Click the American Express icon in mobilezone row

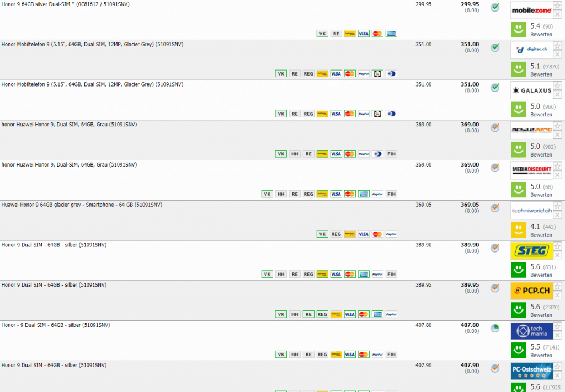(x=391, y=34)
